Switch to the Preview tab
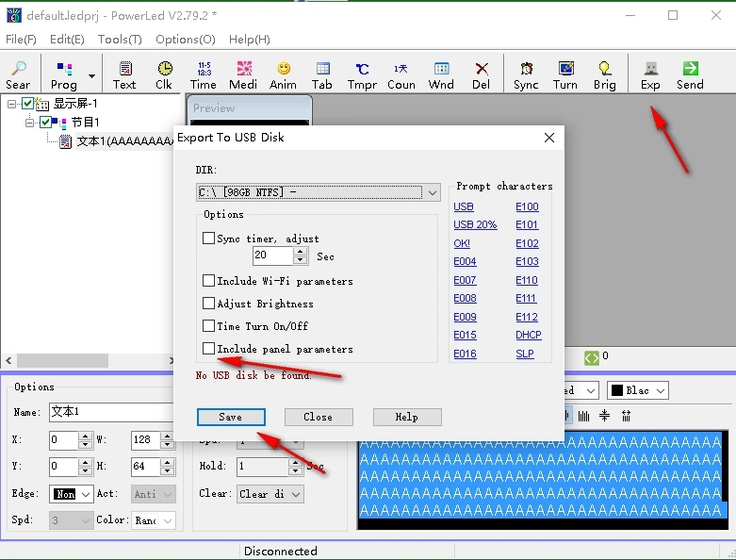This screenshot has width=736, height=560. pos(249,108)
